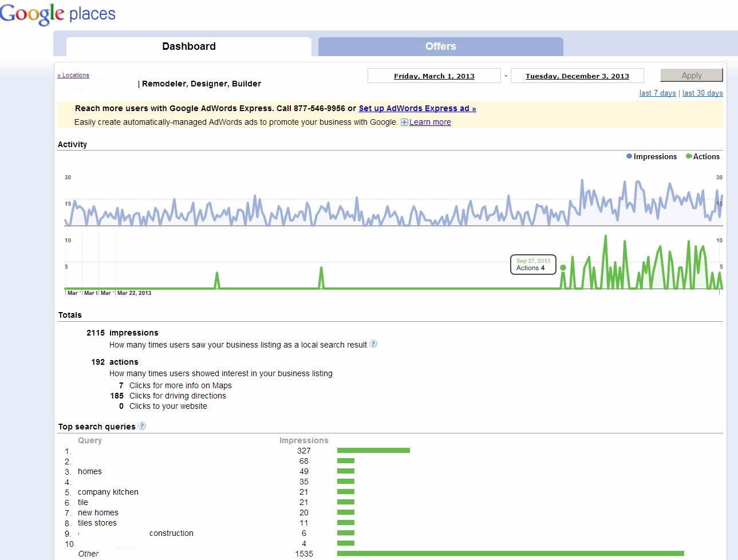Screen dimensions: 738x560
Task: Click the green bar for the 327 impressions query
Action: tap(373, 451)
